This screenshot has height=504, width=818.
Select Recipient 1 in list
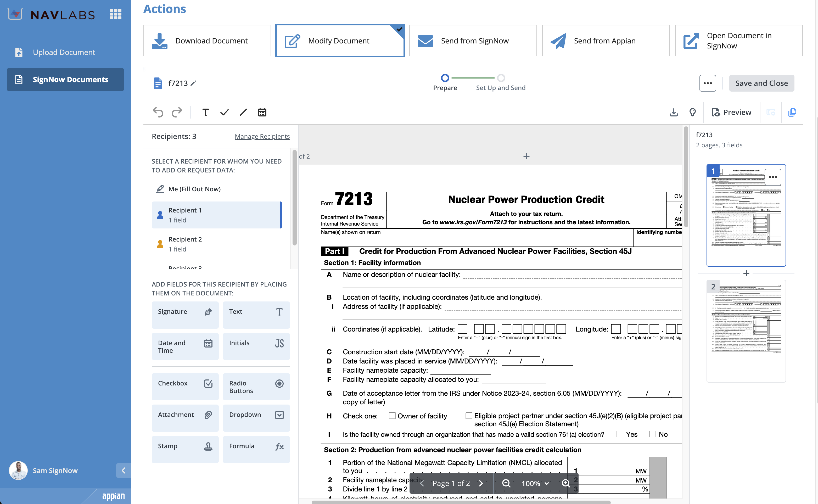[217, 215]
